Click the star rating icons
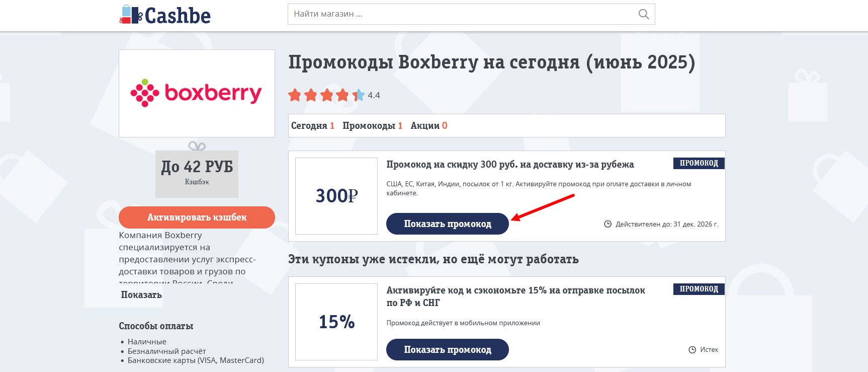This screenshot has width=868, height=372. pyautogui.click(x=326, y=95)
